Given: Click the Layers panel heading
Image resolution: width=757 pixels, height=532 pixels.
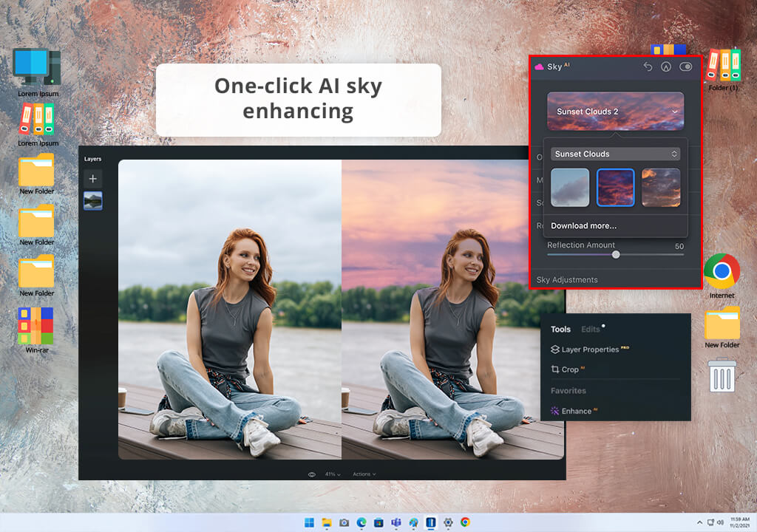Looking at the screenshot, I should pos(92,159).
